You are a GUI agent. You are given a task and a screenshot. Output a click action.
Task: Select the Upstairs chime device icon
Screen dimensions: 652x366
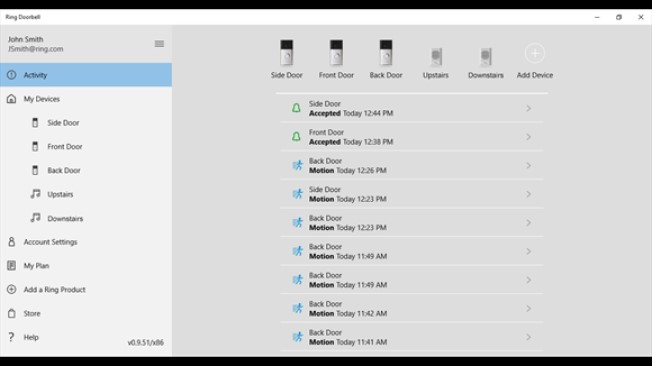436,57
